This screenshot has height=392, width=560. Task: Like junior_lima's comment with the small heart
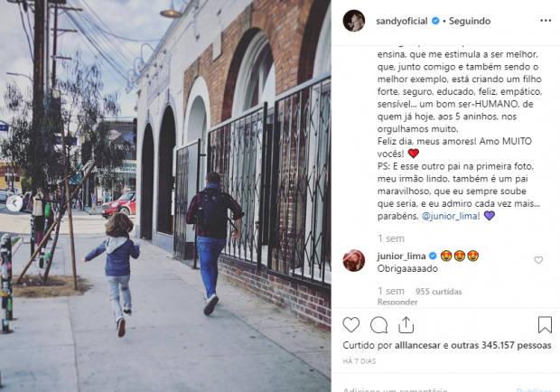538,260
